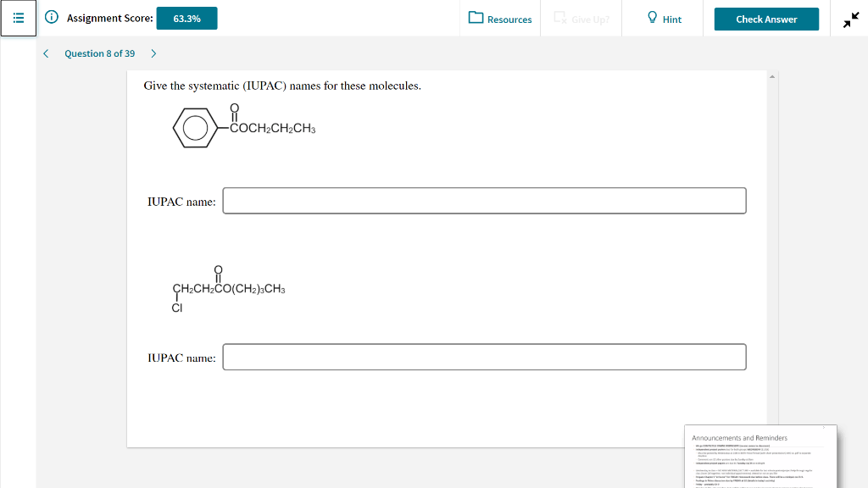Click the 63.3% assignment score badge
The height and width of the screenshot is (488, 868).
pyautogui.click(x=186, y=18)
